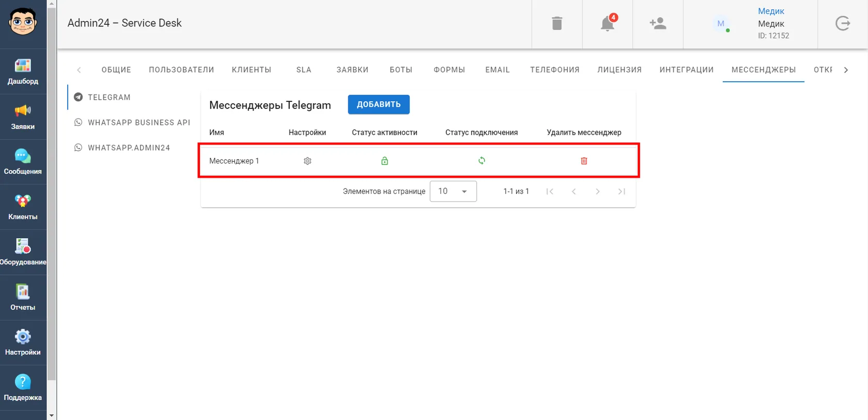Click the Удалить мессенджер column header
The height and width of the screenshot is (420, 868).
pyautogui.click(x=584, y=132)
